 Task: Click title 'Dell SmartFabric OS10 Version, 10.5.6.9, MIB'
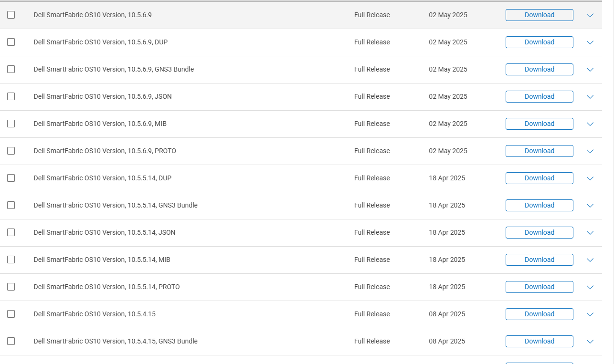coord(100,124)
